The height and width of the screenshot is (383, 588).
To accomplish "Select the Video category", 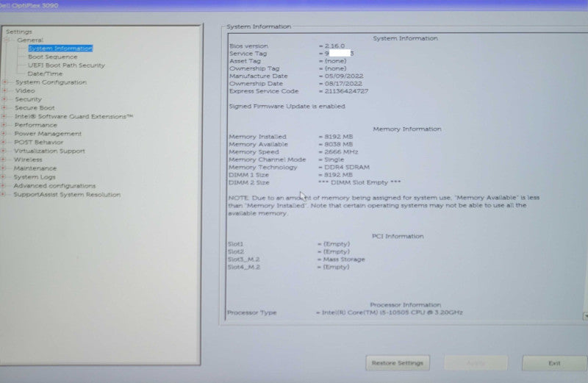I will click(x=25, y=90).
